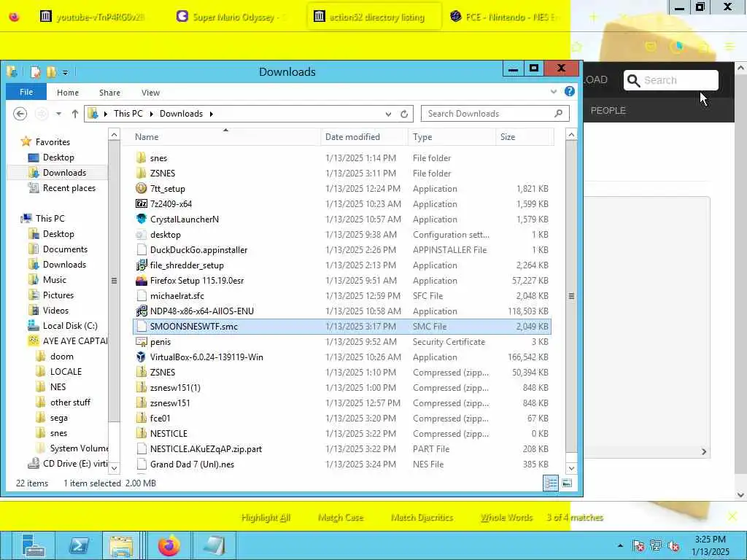Viewport: 747px width, 560px height.
Task: Select the CrystalLauncherN app icon
Action: point(141,219)
